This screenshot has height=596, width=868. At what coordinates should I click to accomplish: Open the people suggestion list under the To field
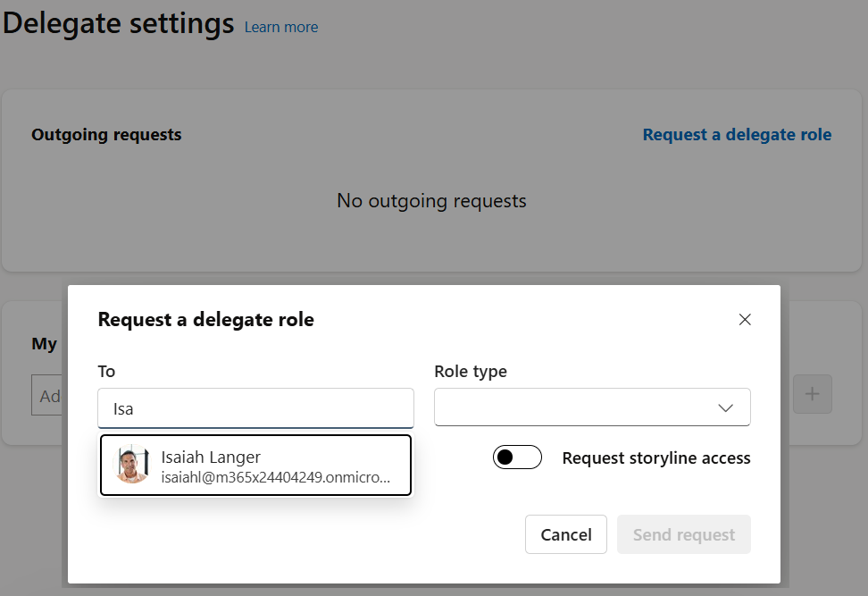pyautogui.click(x=255, y=465)
